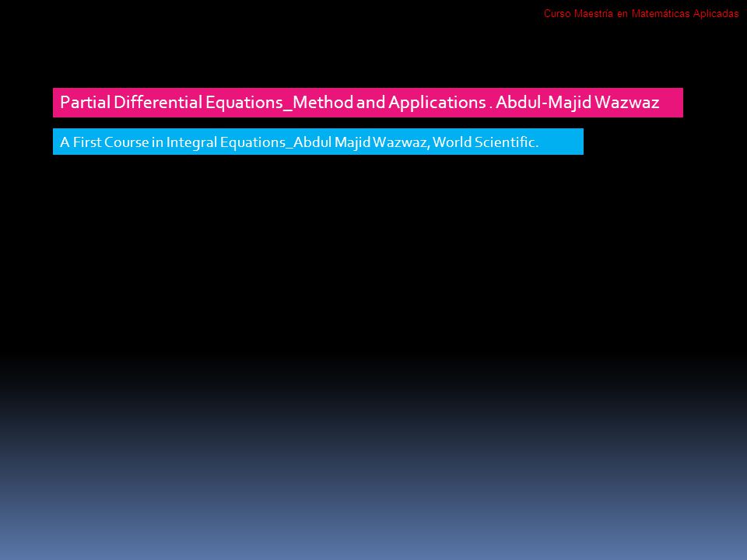Click the blue First Course in Integral Equations box
Viewport: 747px width, 560px height.
[x=318, y=142]
